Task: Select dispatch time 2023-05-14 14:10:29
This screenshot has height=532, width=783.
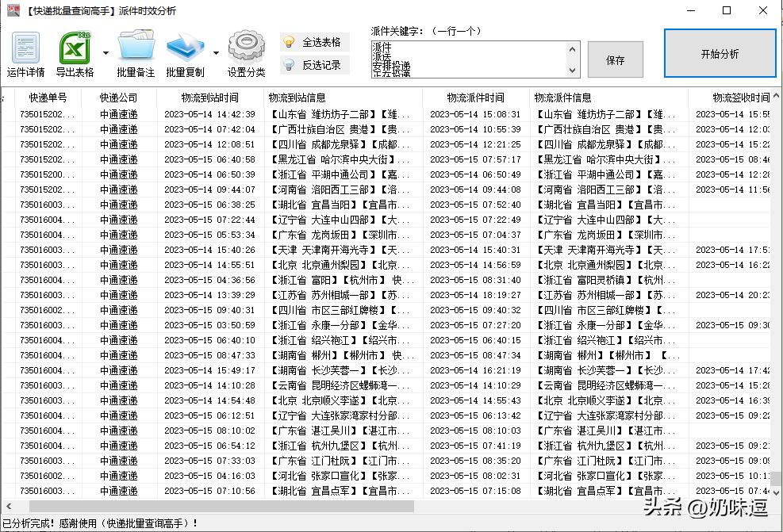Action: pos(475,385)
